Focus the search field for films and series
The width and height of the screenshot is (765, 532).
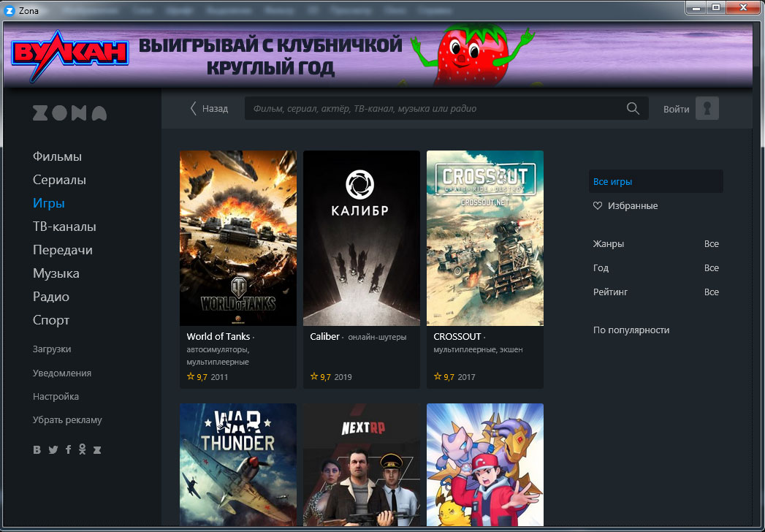(446, 108)
